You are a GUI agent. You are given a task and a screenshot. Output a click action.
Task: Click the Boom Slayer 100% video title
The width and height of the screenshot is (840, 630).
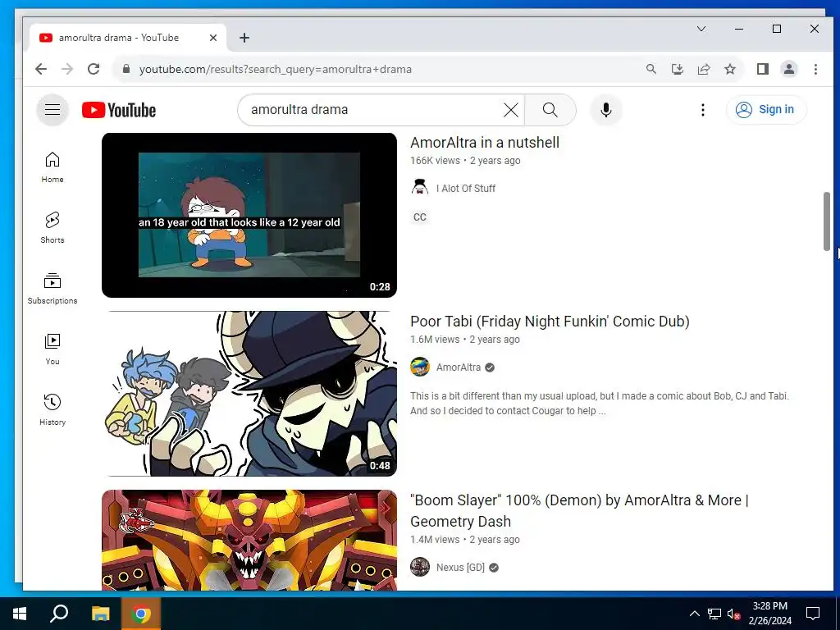click(580, 510)
